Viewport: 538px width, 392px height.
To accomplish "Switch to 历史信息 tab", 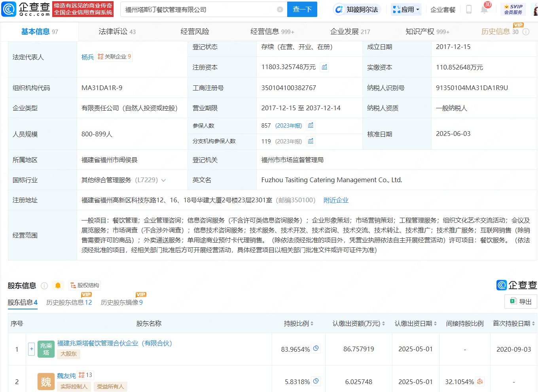I will [x=500, y=32].
